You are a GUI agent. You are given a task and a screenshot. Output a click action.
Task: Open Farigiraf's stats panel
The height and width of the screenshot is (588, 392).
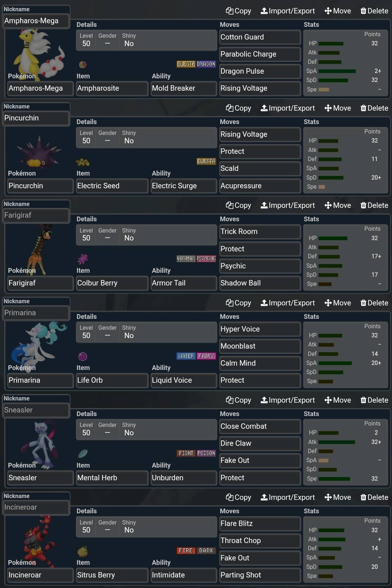point(346,257)
